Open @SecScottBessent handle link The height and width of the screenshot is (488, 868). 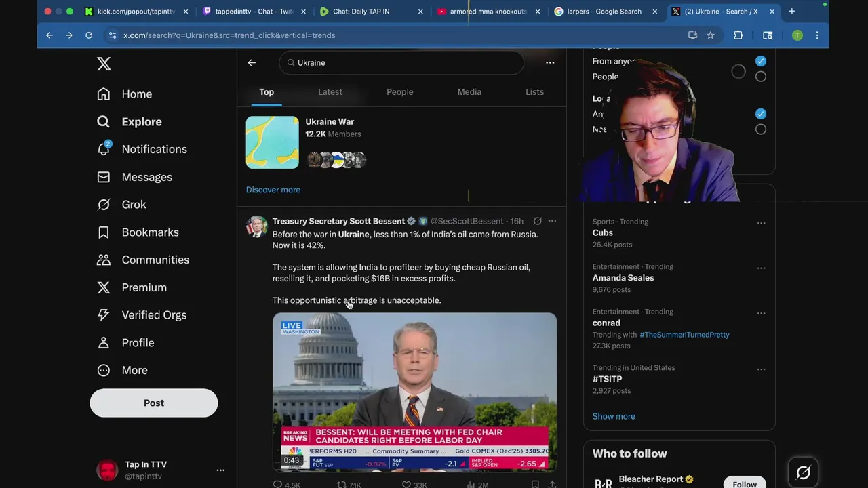(x=467, y=221)
